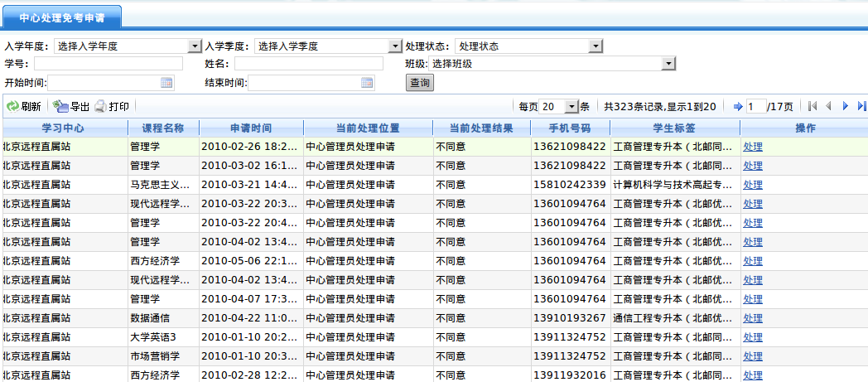Focus the 学号 input field

click(x=108, y=64)
